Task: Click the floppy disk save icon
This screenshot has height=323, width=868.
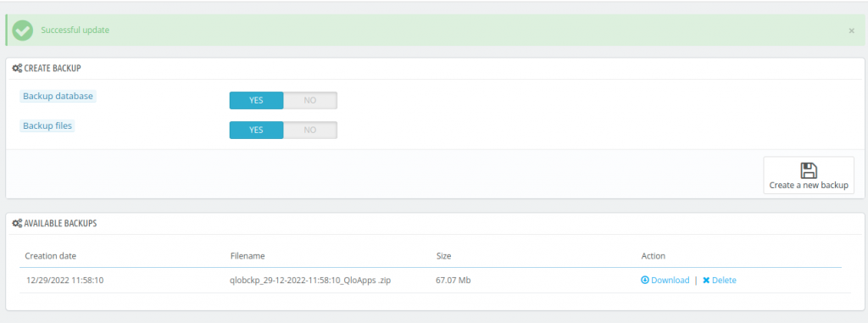Action: tap(809, 170)
